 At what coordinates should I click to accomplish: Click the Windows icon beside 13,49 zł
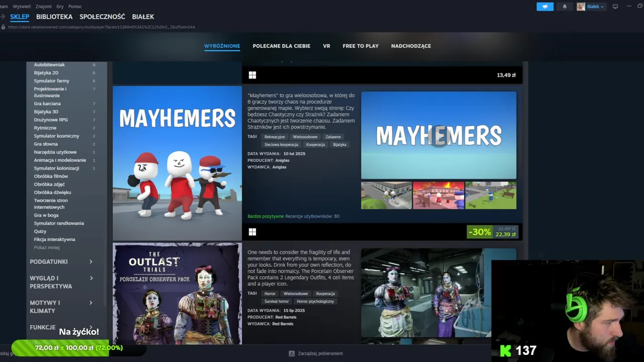point(252,75)
